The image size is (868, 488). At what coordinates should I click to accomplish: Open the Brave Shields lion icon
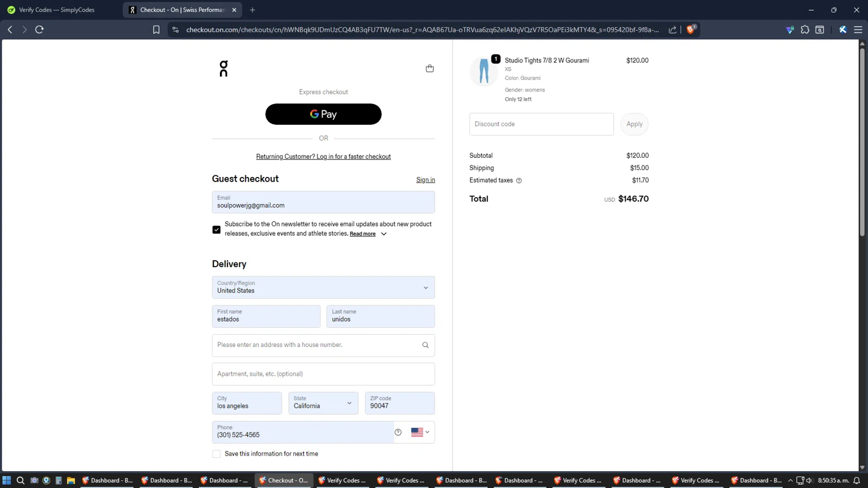coord(691,29)
